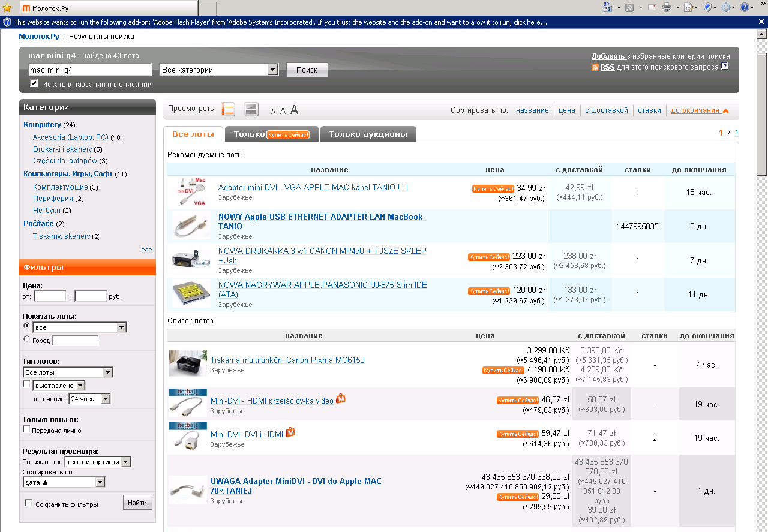Viewport: 768px width, 532px height.
Task: Open thumbnail of Canon MP490 printer lot
Action: click(x=191, y=260)
